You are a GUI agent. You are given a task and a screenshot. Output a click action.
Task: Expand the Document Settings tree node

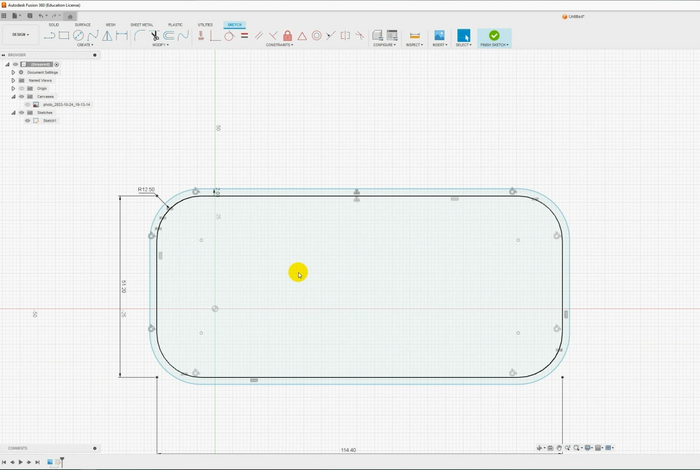pyautogui.click(x=13, y=72)
